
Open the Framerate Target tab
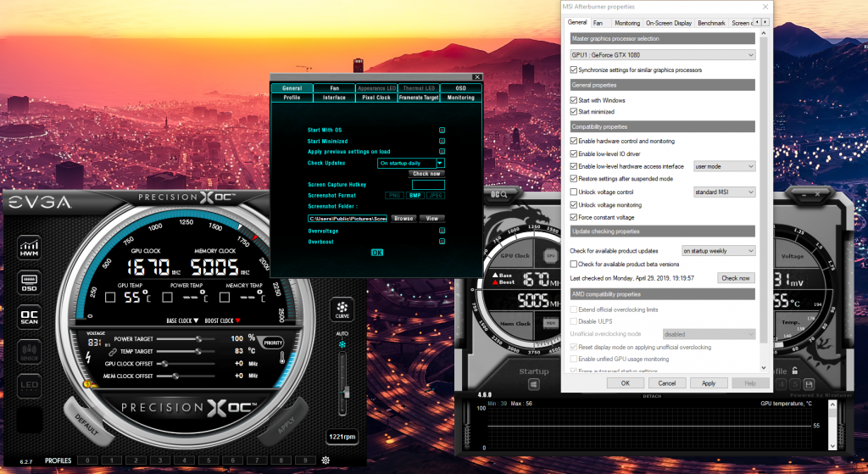point(419,98)
